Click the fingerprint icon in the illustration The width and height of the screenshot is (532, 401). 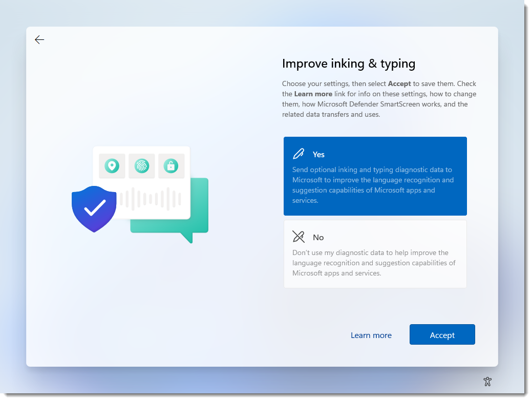142,166
